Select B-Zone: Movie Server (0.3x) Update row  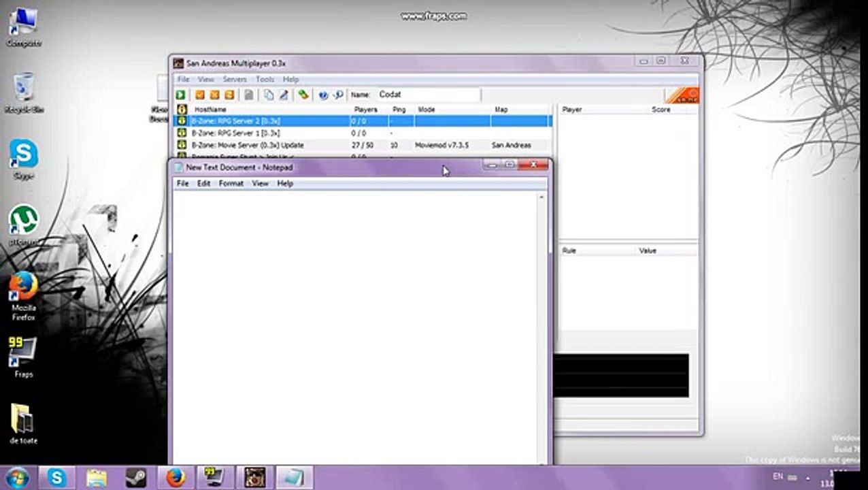(x=363, y=145)
